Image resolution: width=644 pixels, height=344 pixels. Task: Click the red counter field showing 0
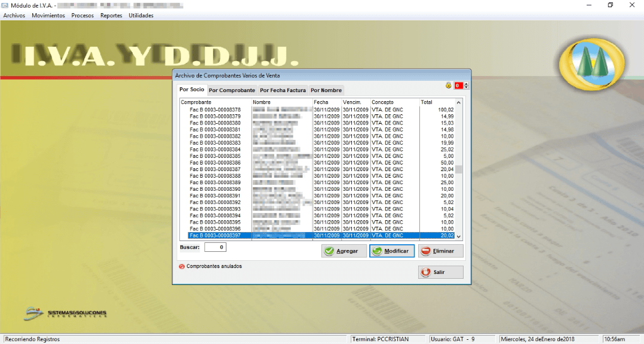(x=458, y=86)
